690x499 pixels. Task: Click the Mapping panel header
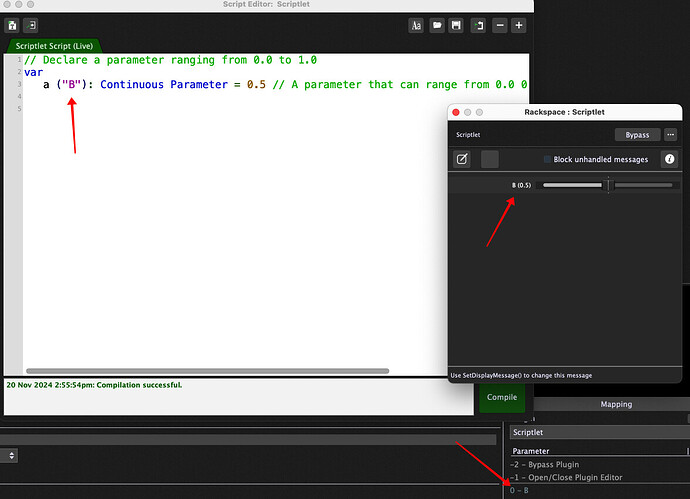(x=616, y=404)
